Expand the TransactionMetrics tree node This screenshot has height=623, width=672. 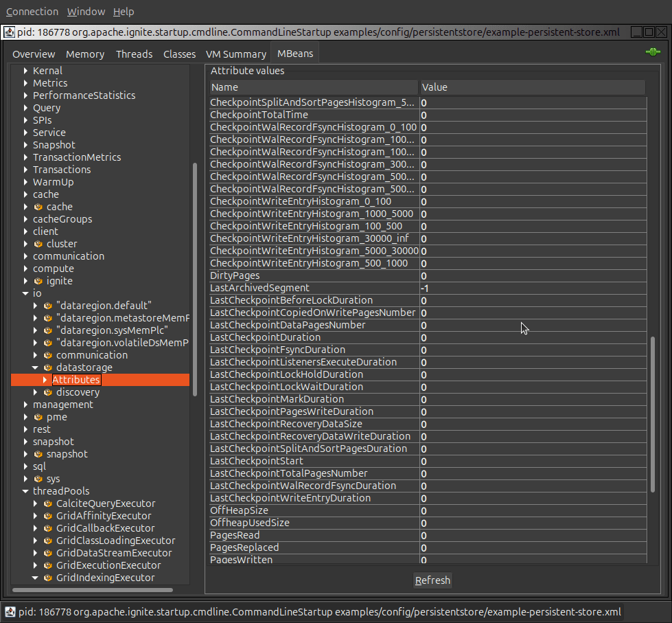click(x=25, y=157)
